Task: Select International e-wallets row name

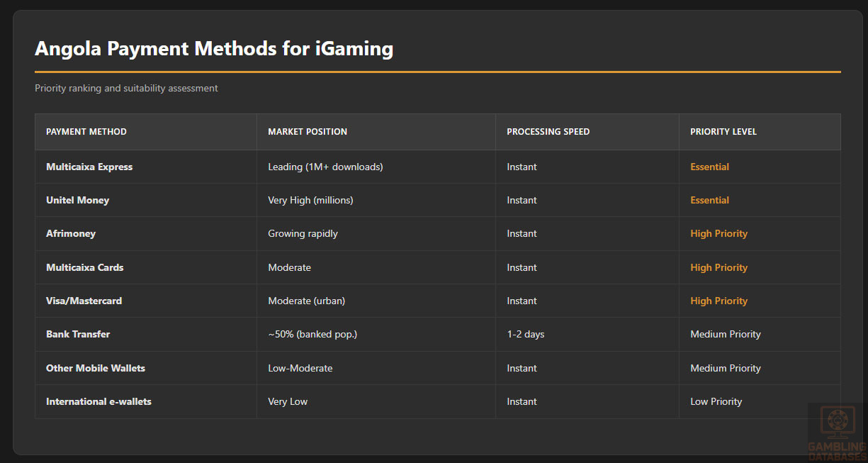Action: [x=98, y=402]
